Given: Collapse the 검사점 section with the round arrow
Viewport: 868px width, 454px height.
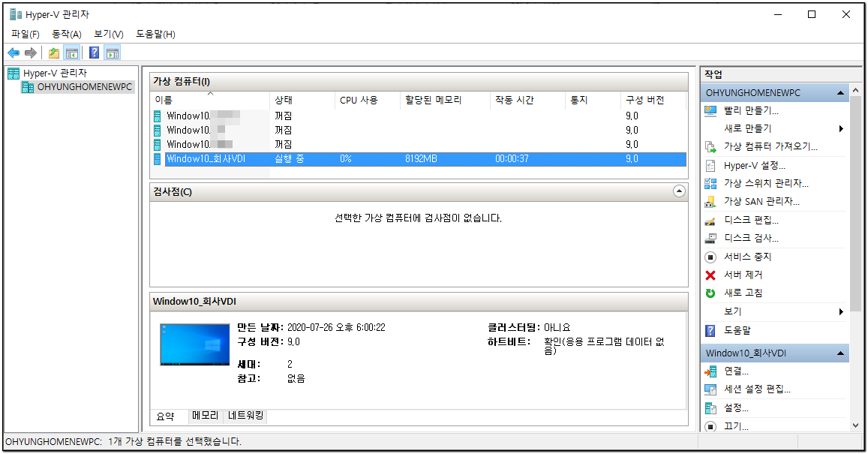Looking at the screenshot, I should click(679, 191).
